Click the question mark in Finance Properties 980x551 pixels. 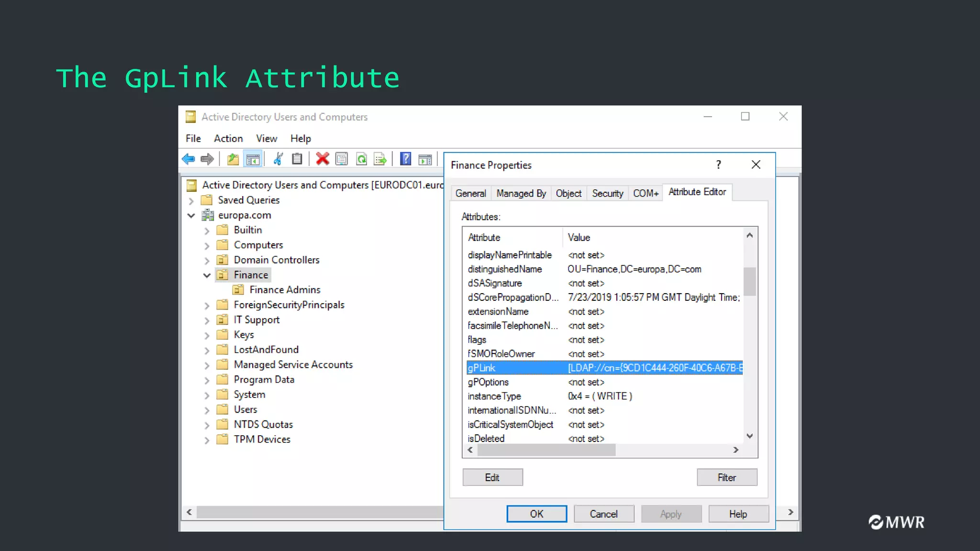(718, 165)
